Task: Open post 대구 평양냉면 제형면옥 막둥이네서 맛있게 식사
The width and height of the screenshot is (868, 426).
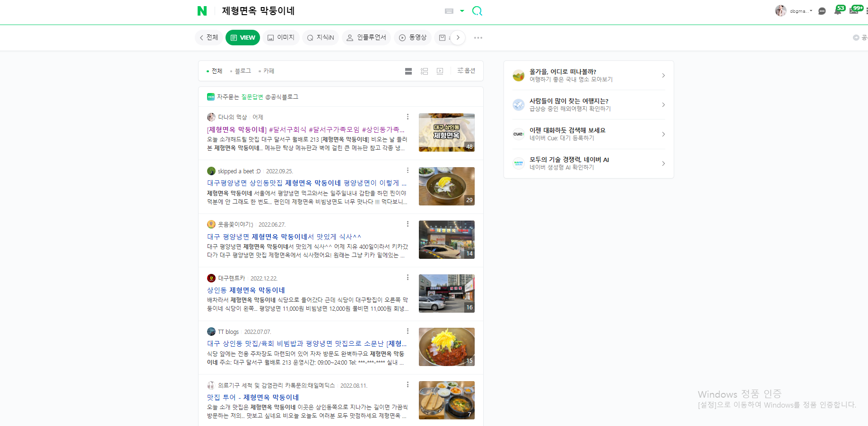Action: (284, 237)
